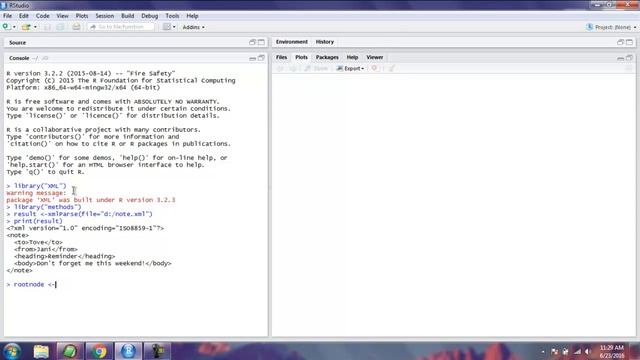Click the previous plot arrow icon
This screenshot has width=640, height=360.
coord(280,69)
